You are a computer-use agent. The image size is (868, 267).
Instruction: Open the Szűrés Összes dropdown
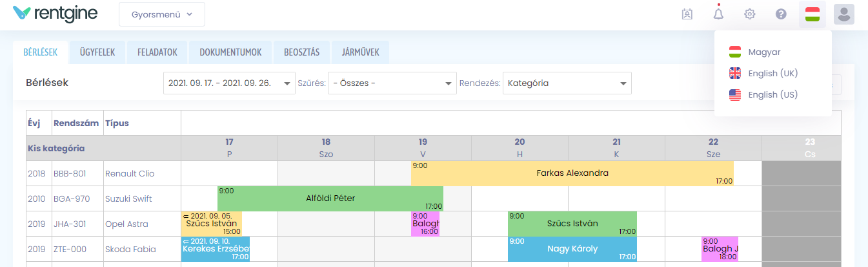tap(392, 83)
